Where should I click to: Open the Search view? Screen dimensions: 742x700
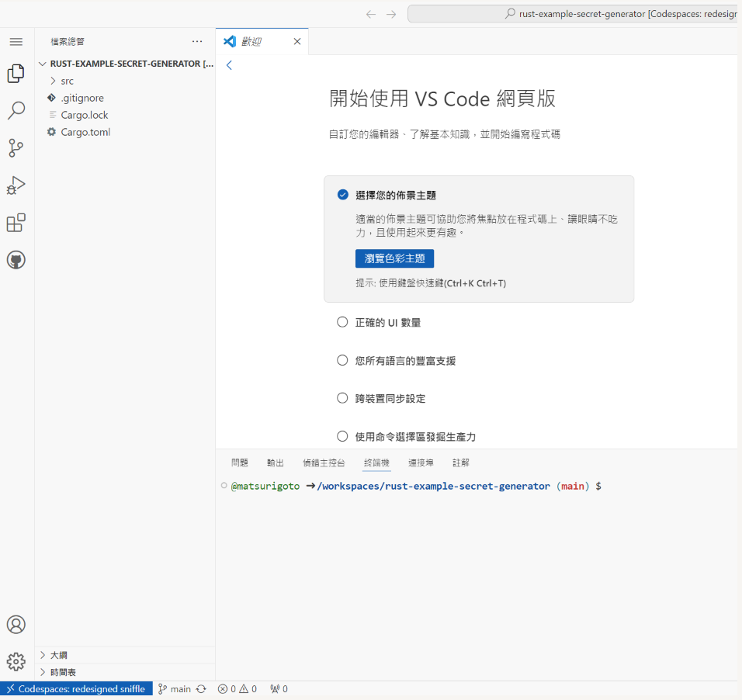[x=16, y=110]
